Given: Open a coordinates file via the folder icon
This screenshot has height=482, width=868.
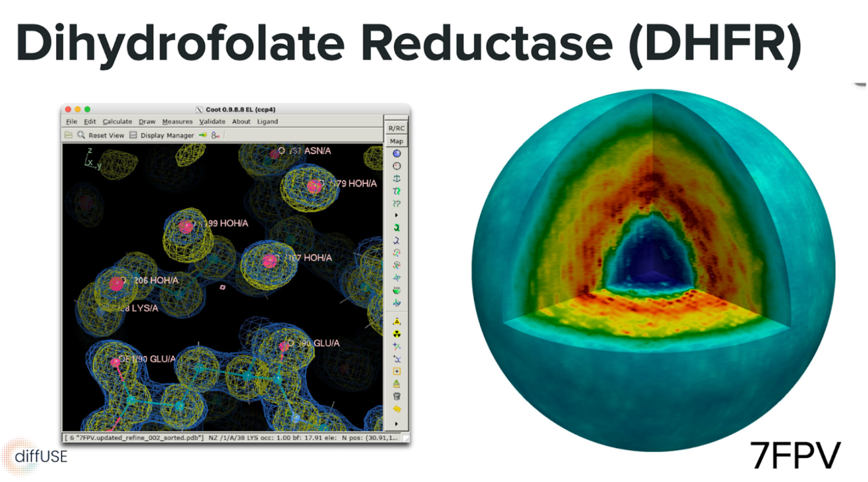Looking at the screenshot, I should 68,135.
